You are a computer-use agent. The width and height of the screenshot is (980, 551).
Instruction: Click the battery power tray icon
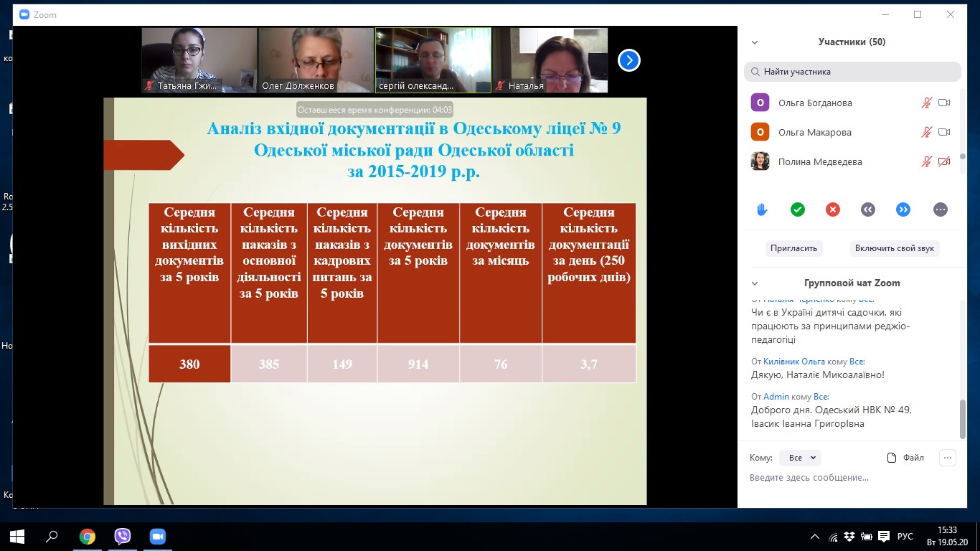[x=867, y=537]
